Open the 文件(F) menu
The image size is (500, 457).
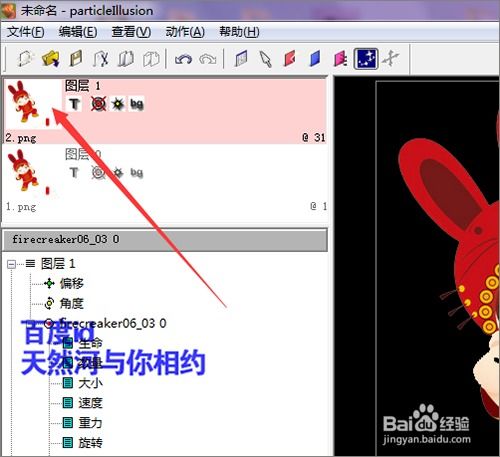click(x=25, y=32)
